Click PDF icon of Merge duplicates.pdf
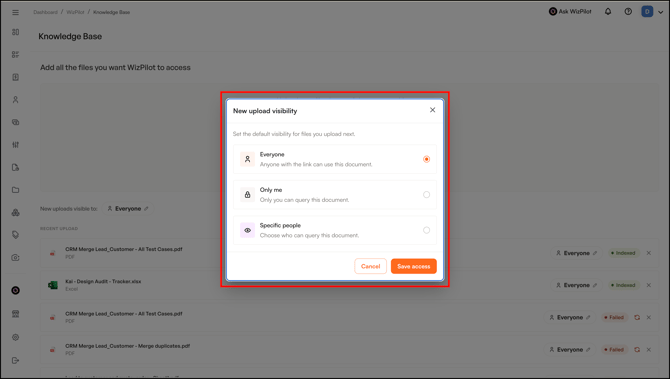The width and height of the screenshot is (670, 379). [x=53, y=350]
